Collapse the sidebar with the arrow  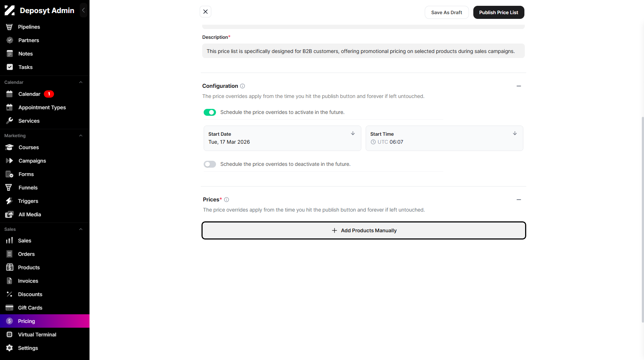[x=83, y=11]
